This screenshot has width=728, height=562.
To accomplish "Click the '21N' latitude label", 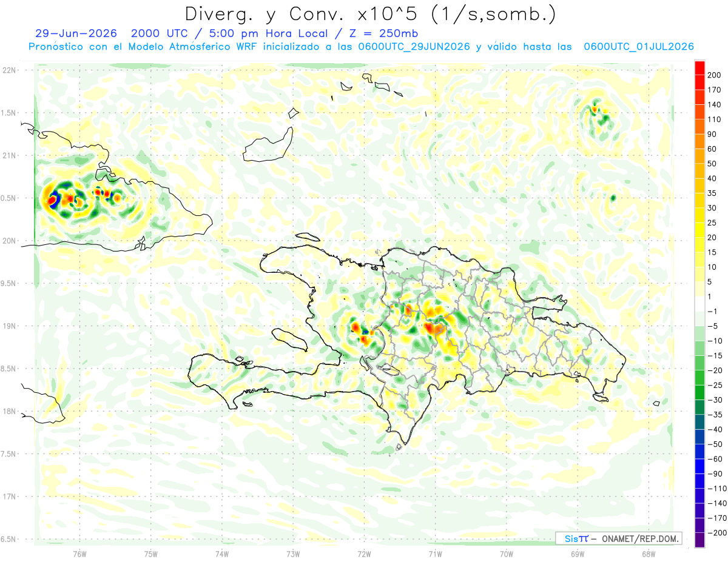I will [x=9, y=155].
